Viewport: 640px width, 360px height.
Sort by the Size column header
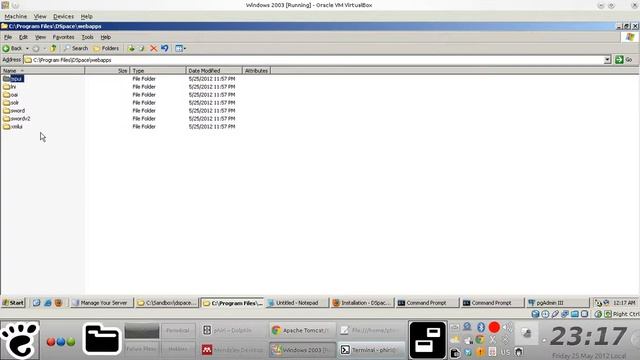point(107,71)
